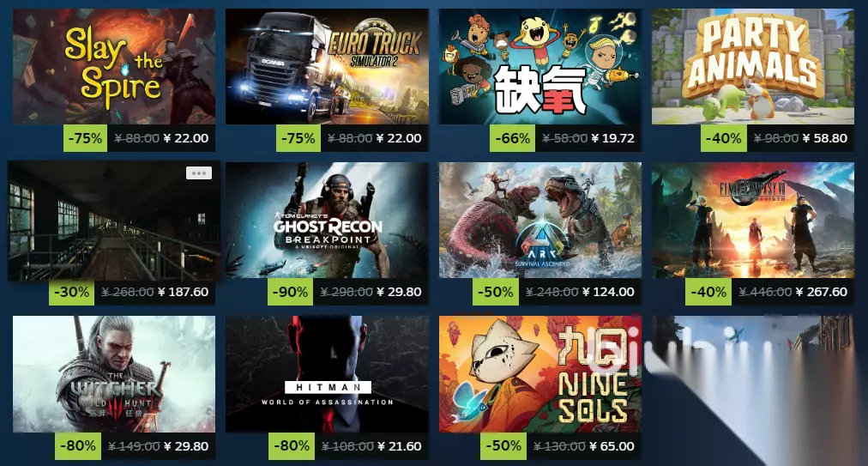Viewport: 868px width, 466px height.
Task: Open Euro Truck Simulator 2 capsule
Action: pyautogui.click(x=327, y=66)
